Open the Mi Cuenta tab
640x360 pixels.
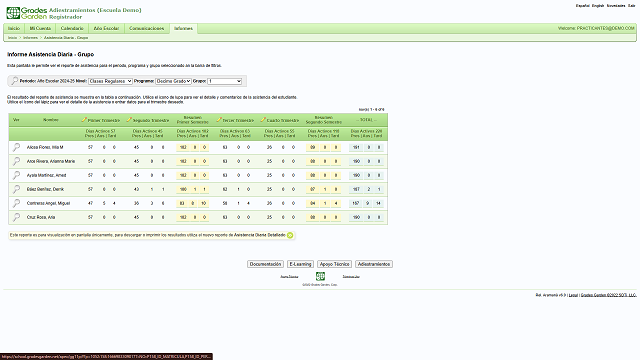click(40, 29)
